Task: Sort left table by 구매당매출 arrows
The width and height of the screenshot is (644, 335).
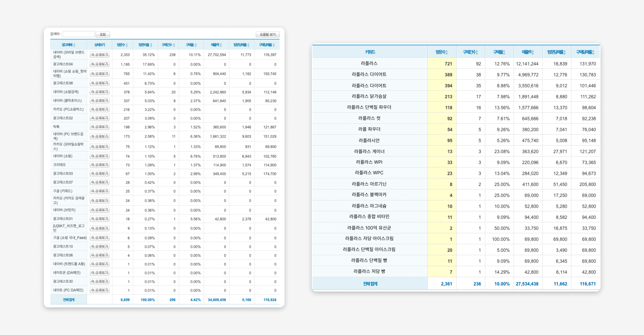Action: (274, 45)
